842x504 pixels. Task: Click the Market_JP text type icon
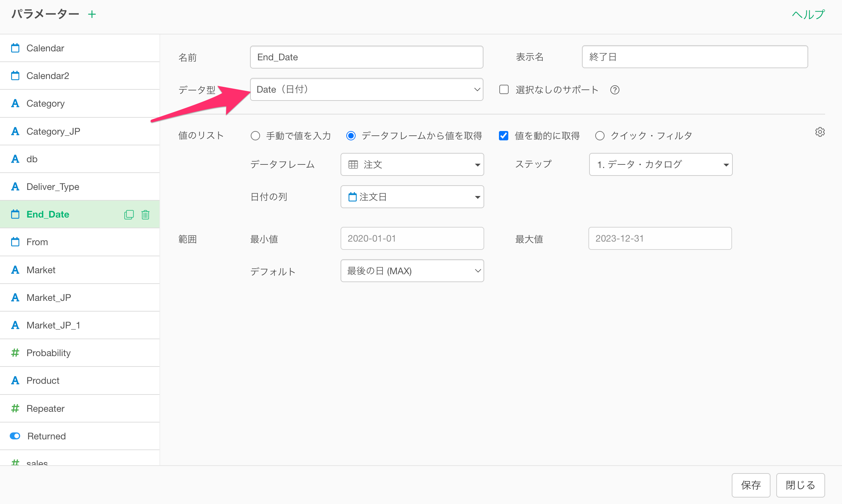[x=15, y=298]
